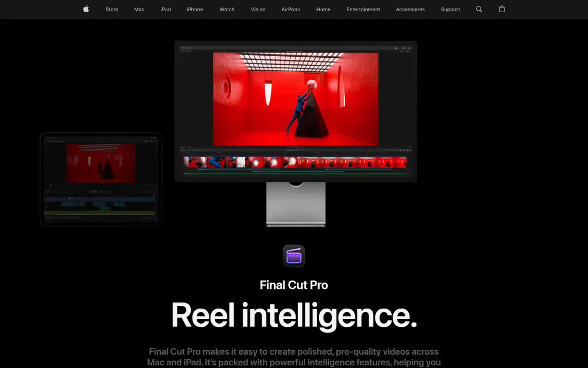This screenshot has width=588, height=368.
Task: Click the Final Cut Pro description paragraph
Action: 293,357
